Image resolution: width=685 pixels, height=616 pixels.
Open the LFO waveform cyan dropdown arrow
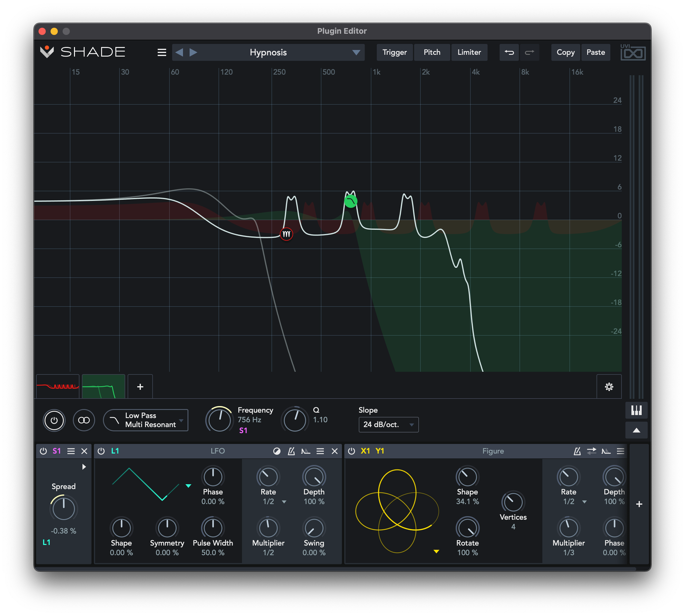click(188, 486)
